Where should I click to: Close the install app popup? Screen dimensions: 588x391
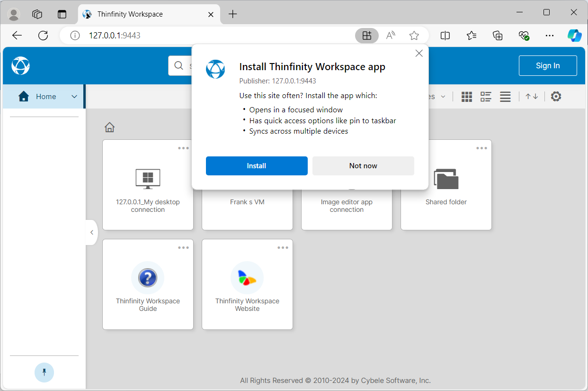tap(419, 54)
